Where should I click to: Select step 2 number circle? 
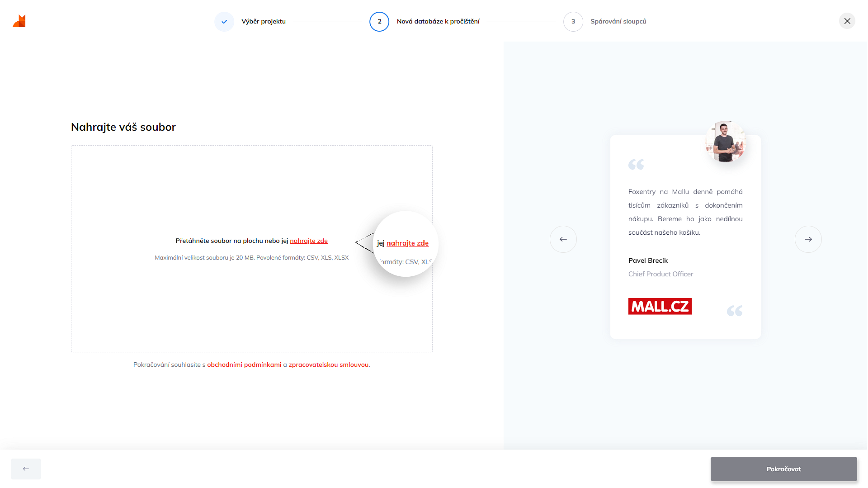pyautogui.click(x=379, y=22)
